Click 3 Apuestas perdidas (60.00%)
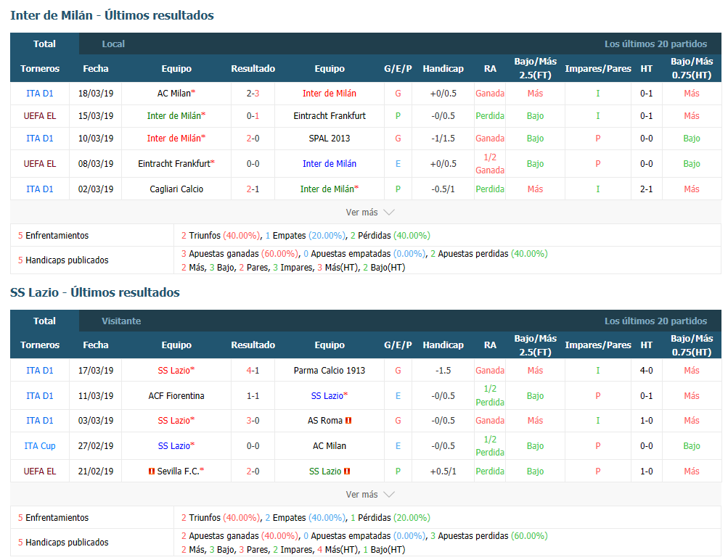728x560 pixels. (489, 535)
